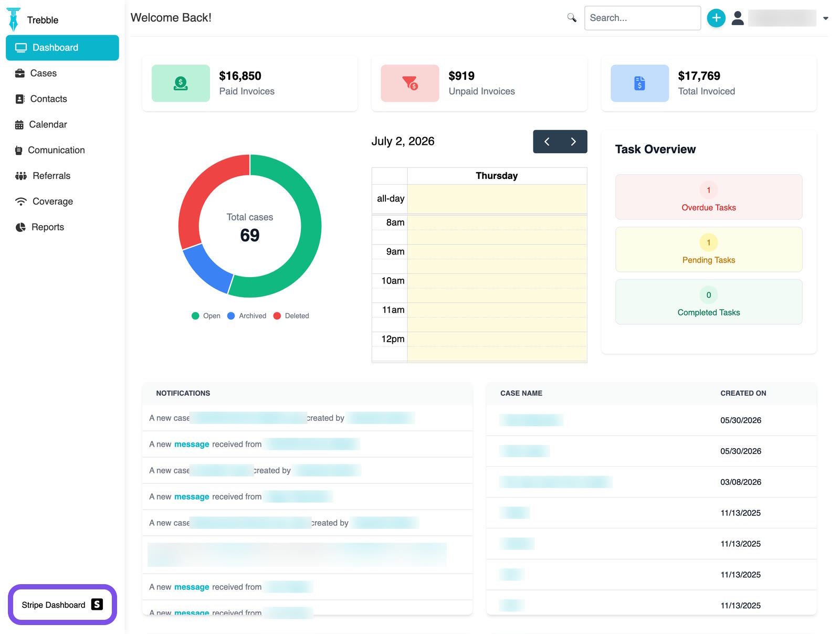Image resolution: width=840 pixels, height=634 pixels.
Task: Open the Stripe Dashboard button
Action: coord(62,605)
